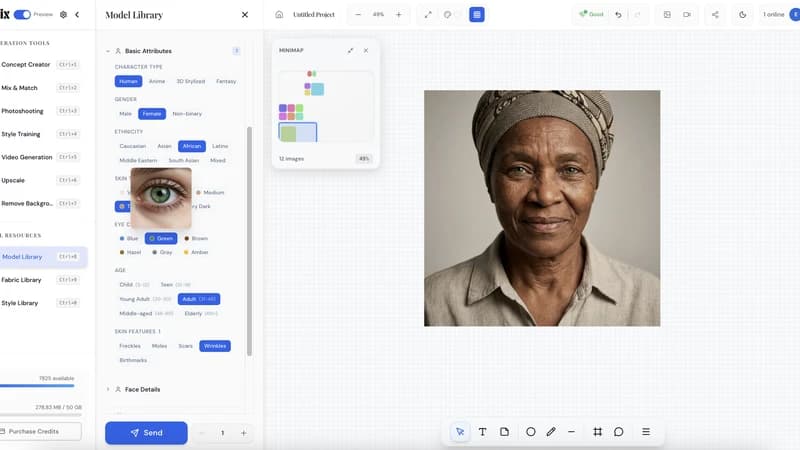This screenshot has height=450, width=800.
Task: Select the line tool
Action: pyautogui.click(x=571, y=432)
